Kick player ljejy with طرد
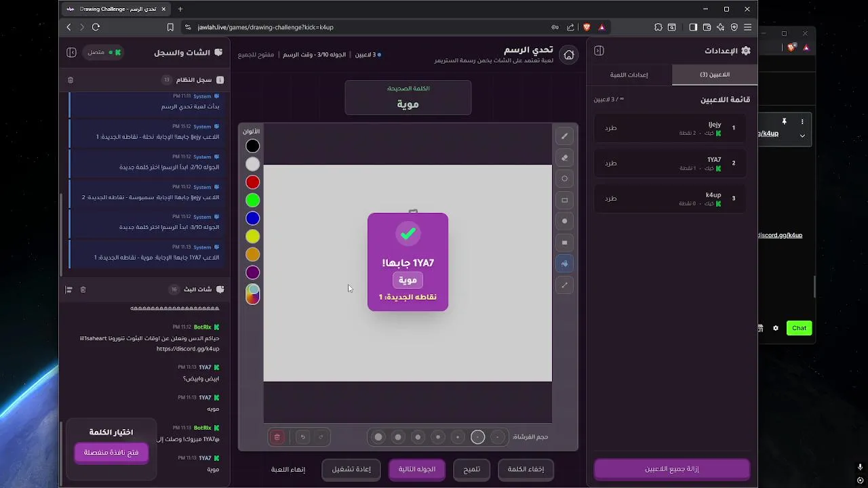This screenshot has width=868, height=488. 611,128
